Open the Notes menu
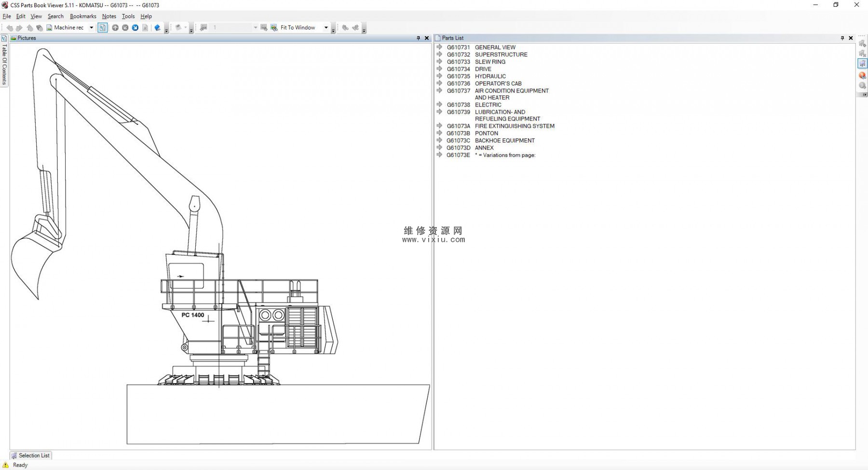868x470 pixels. pyautogui.click(x=109, y=16)
